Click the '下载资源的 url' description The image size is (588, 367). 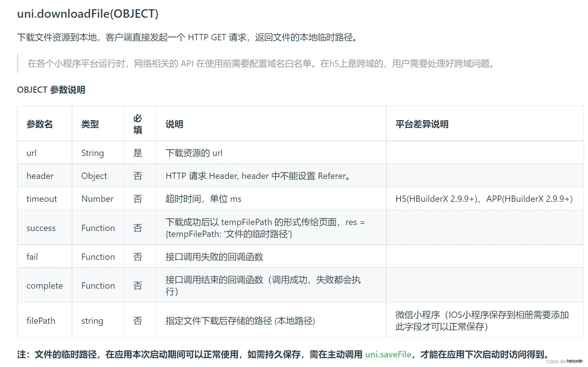pyautogui.click(x=194, y=153)
